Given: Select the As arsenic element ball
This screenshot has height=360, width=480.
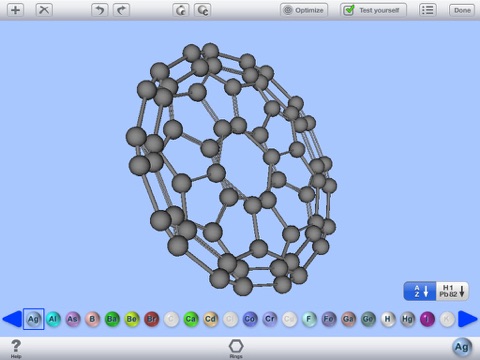Looking at the screenshot, I should [x=73, y=319].
